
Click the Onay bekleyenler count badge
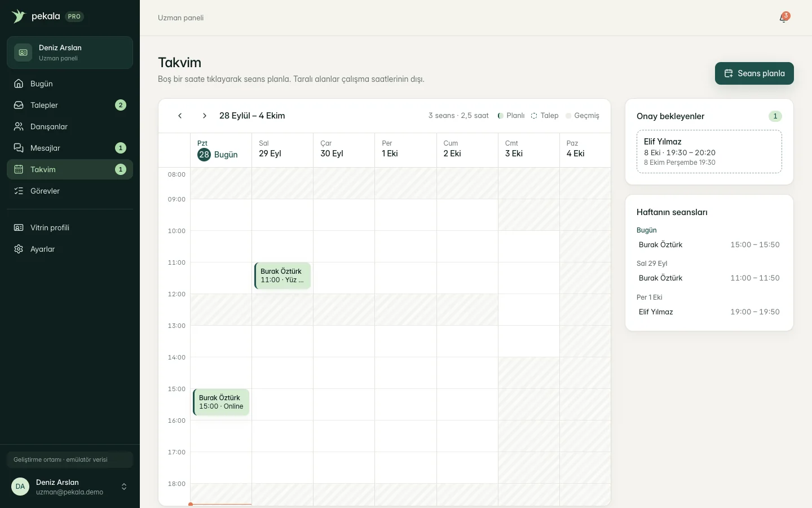775,116
